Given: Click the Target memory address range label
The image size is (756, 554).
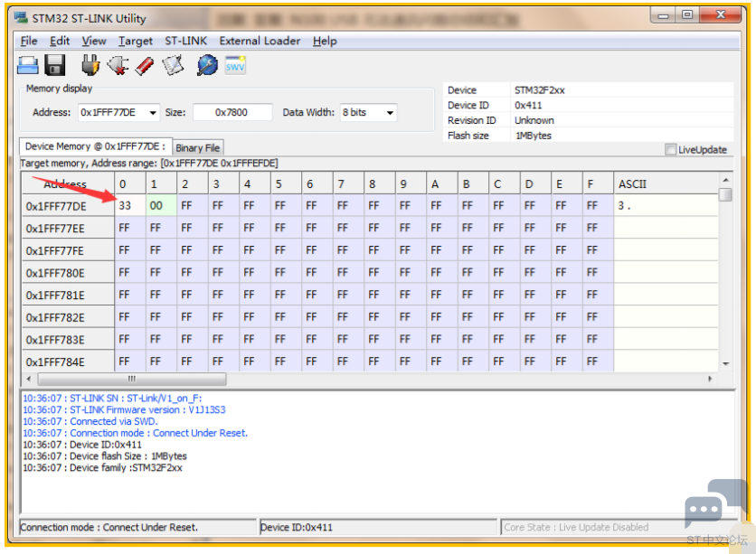Looking at the screenshot, I should pos(149,164).
